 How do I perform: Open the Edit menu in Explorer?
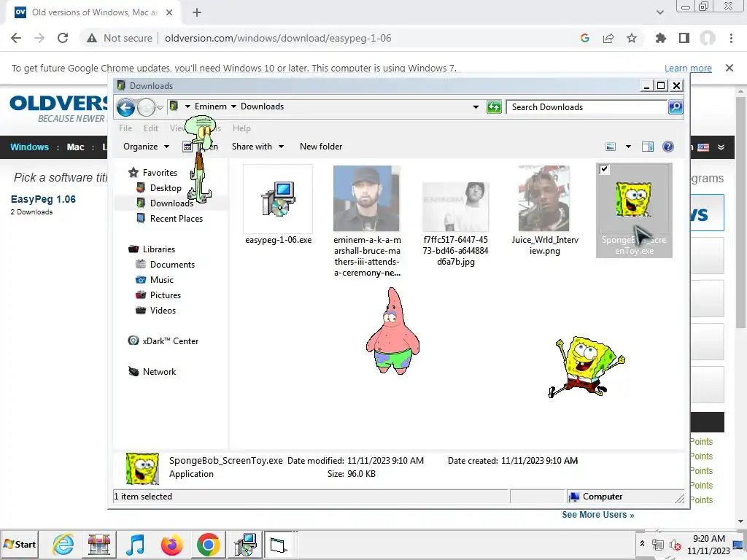point(151,128)
